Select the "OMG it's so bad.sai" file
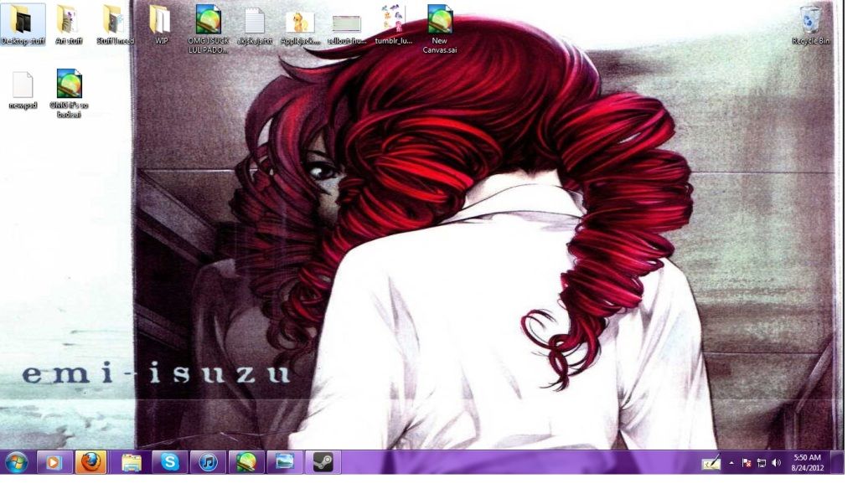Viewport: 858px width, 504px height. pos(69,93)
